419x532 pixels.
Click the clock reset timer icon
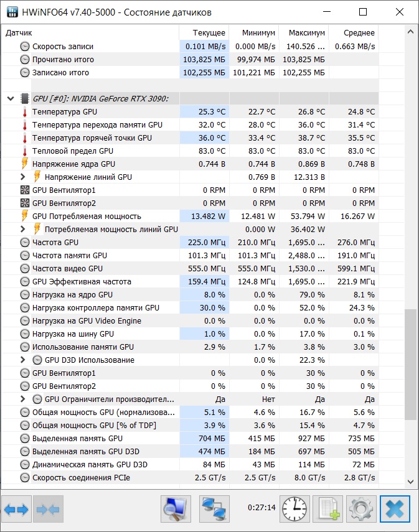point(294,510)
